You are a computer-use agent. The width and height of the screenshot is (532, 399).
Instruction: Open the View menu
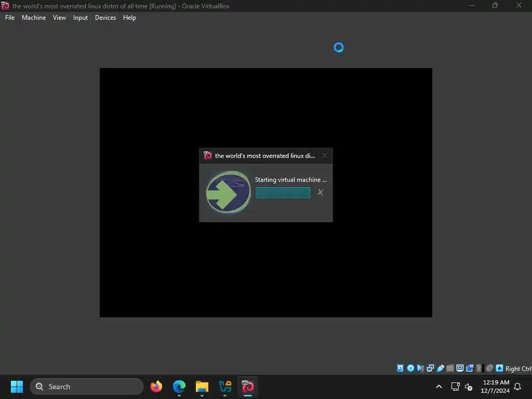click(59, 18)
